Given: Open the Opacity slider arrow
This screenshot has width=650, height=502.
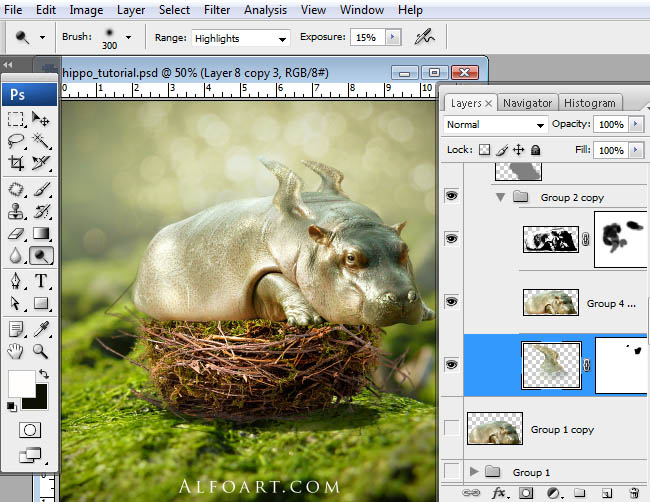Looking at the screenshot, I should point(636,124).
